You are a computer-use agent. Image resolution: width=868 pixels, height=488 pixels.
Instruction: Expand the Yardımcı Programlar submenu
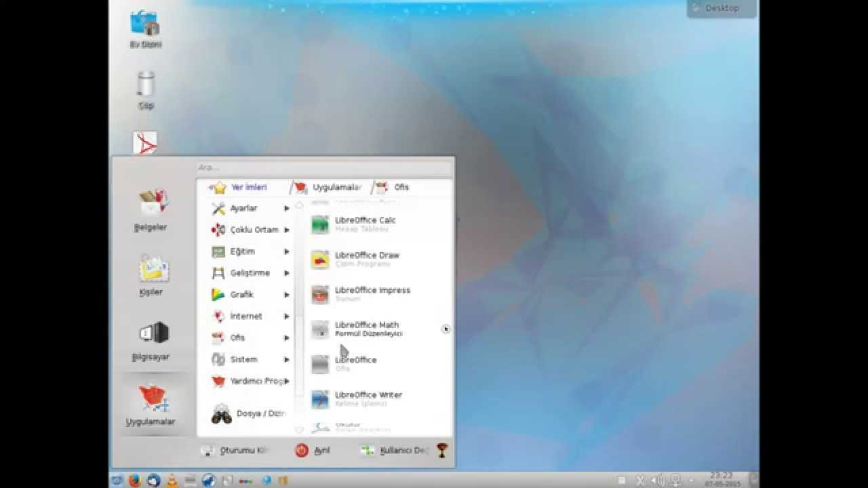point(250,381)
